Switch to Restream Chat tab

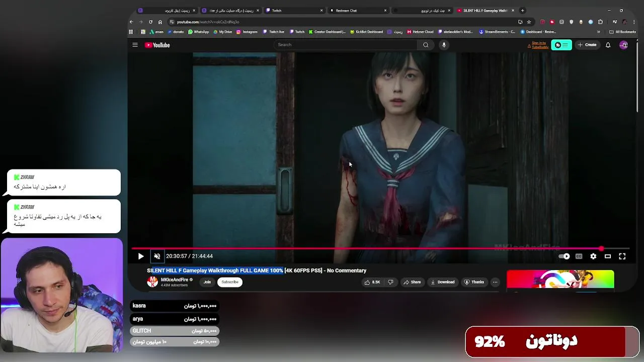click(357, 11)
